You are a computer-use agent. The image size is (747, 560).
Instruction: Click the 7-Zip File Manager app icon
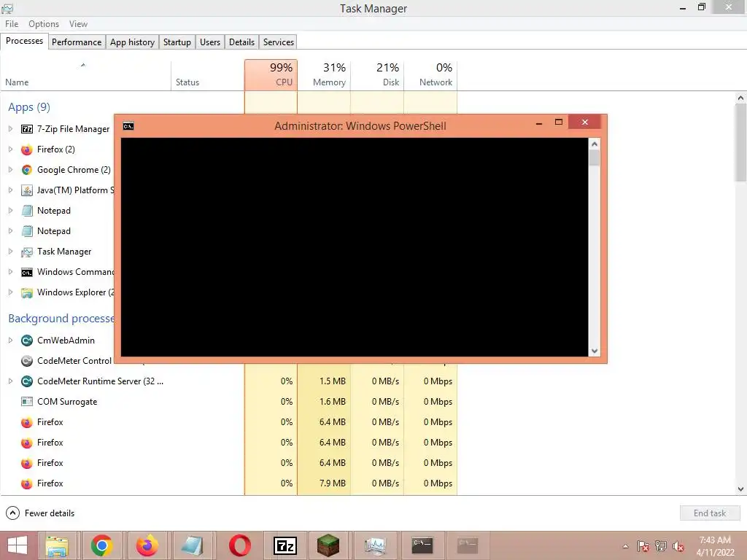pos(27,129)
